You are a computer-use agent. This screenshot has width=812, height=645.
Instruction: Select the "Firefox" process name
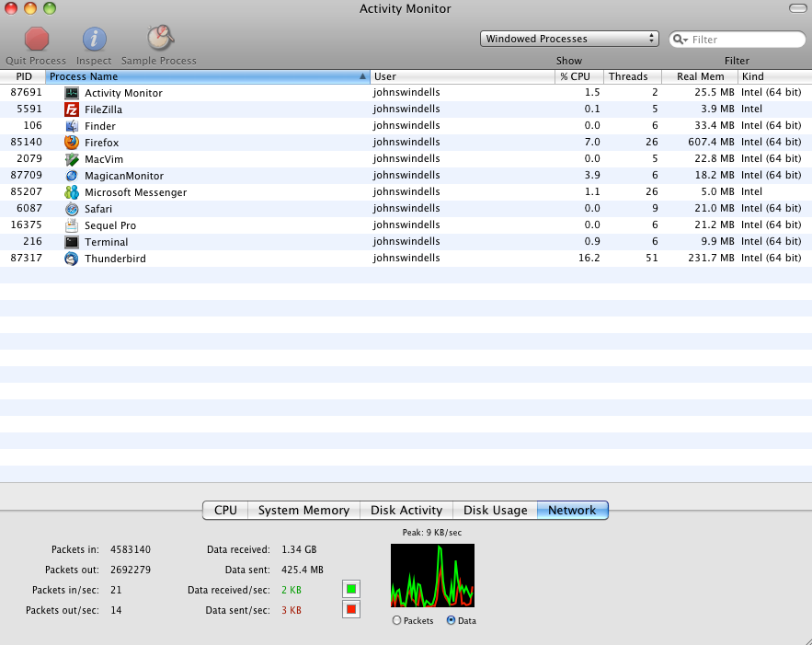tap(101, 143)
